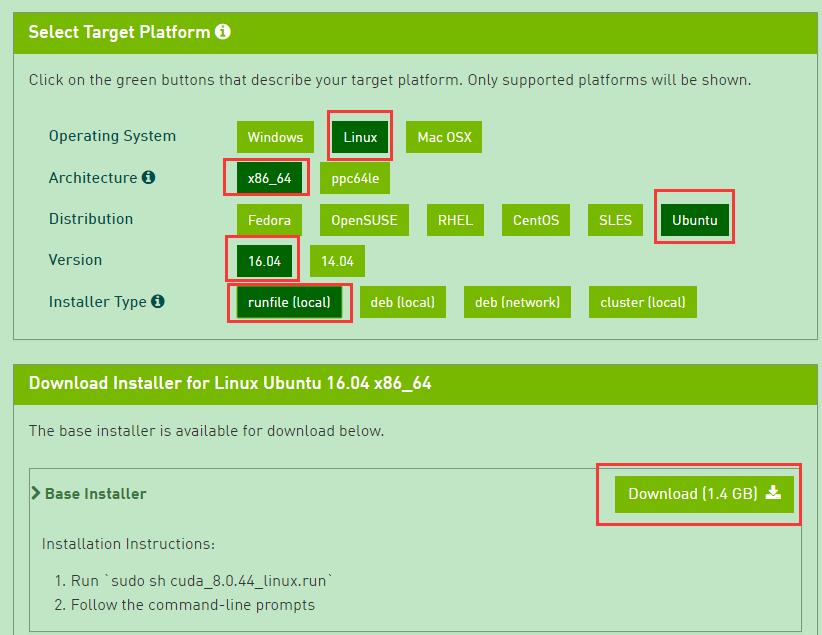
Task: Choose Fedora distribution
Action: pyautogui.click(x=270, y=220)
